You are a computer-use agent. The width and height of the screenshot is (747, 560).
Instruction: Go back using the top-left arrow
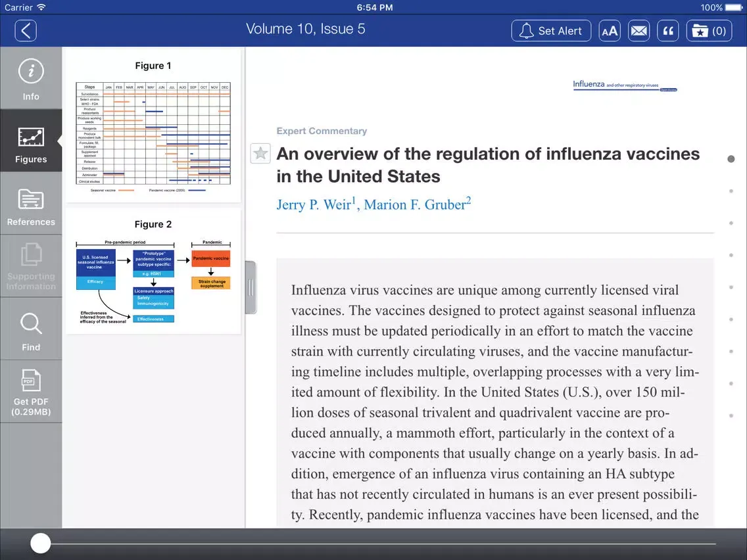(x=26, y=31)
